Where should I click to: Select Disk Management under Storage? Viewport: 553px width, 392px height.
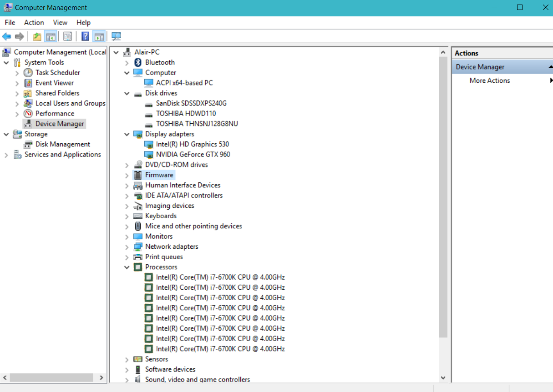(62, 144)
